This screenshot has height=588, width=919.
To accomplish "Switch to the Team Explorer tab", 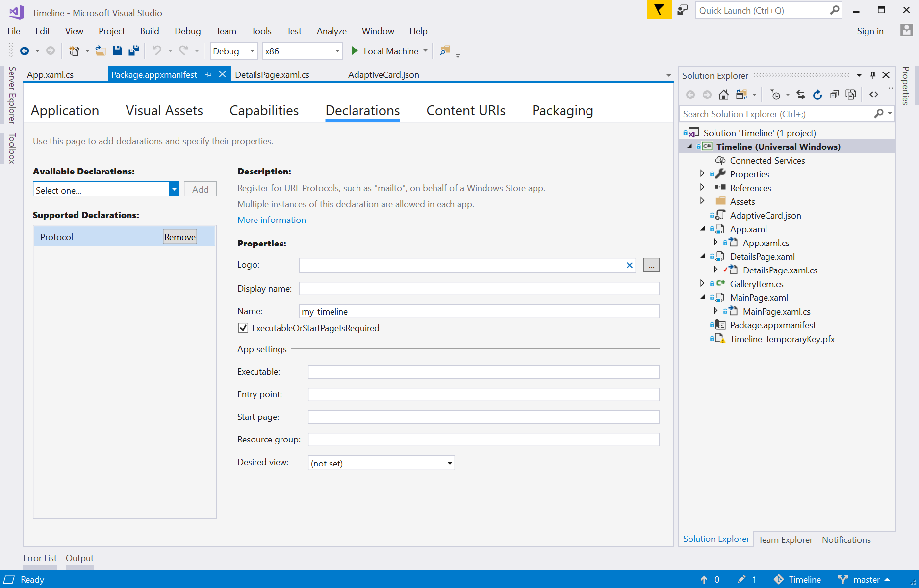I will tap(785, 539).
